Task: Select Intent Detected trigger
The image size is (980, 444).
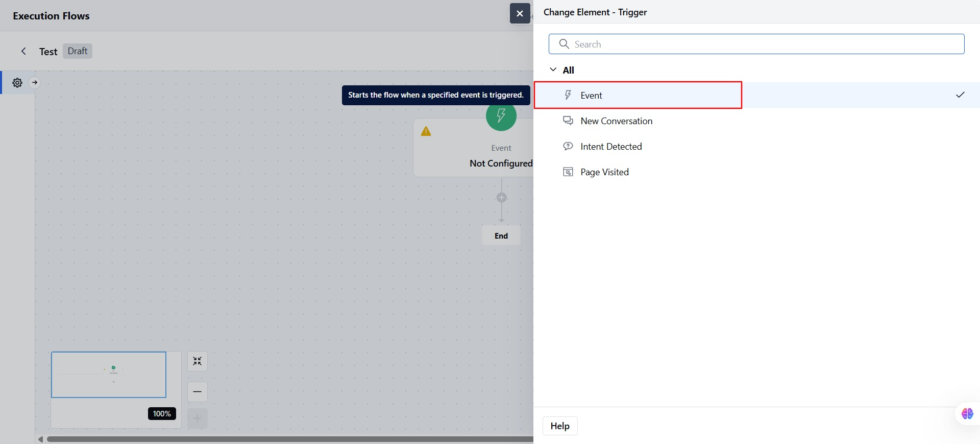Action: point(756,147)
